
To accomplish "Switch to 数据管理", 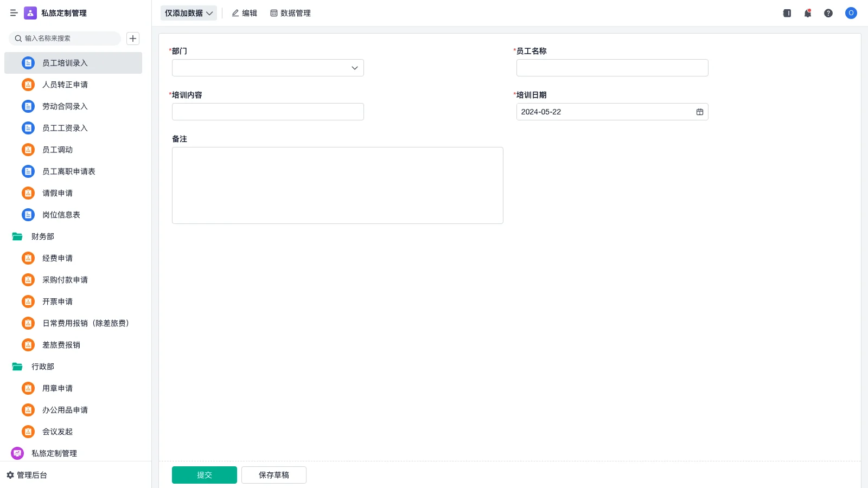I will pos(290,13).
